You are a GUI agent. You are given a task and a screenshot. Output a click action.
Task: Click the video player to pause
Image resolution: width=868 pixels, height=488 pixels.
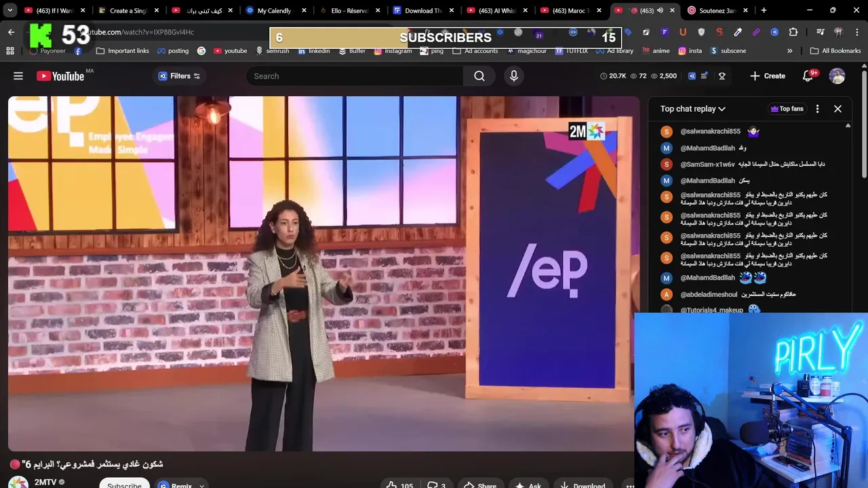pos(323,273)
